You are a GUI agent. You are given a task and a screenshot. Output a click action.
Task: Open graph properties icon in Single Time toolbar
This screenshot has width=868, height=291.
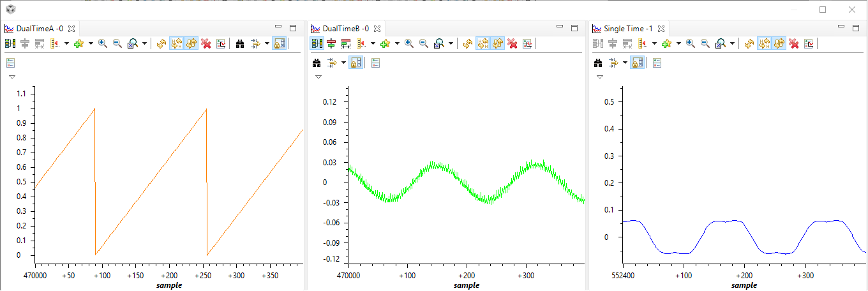(x=809, y=43)
